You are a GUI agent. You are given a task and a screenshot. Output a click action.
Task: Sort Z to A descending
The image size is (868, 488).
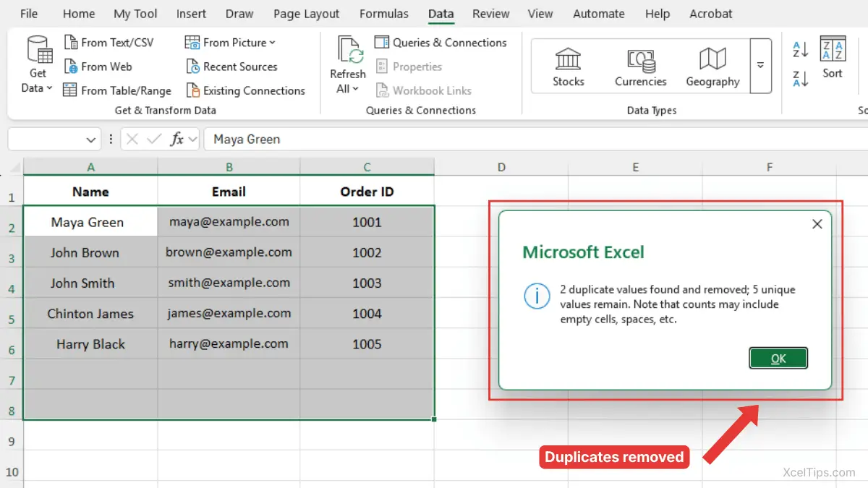(x=800, y=79)
